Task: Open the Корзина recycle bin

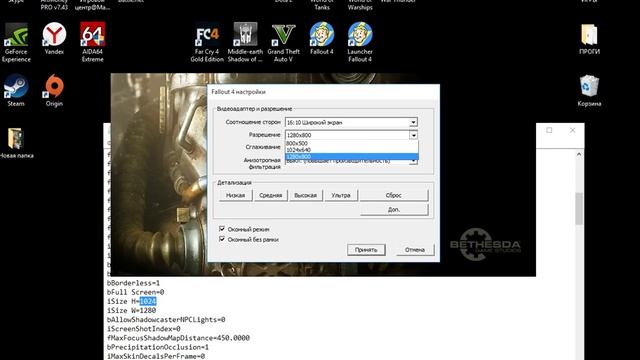Action: (x=589, y=91)
